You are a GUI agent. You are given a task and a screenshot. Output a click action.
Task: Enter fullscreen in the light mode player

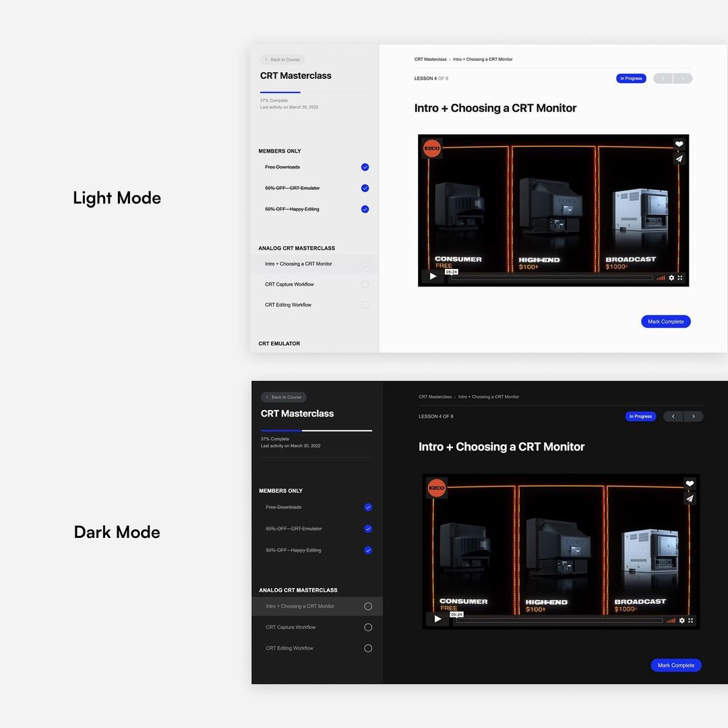[x=679, y=278]
